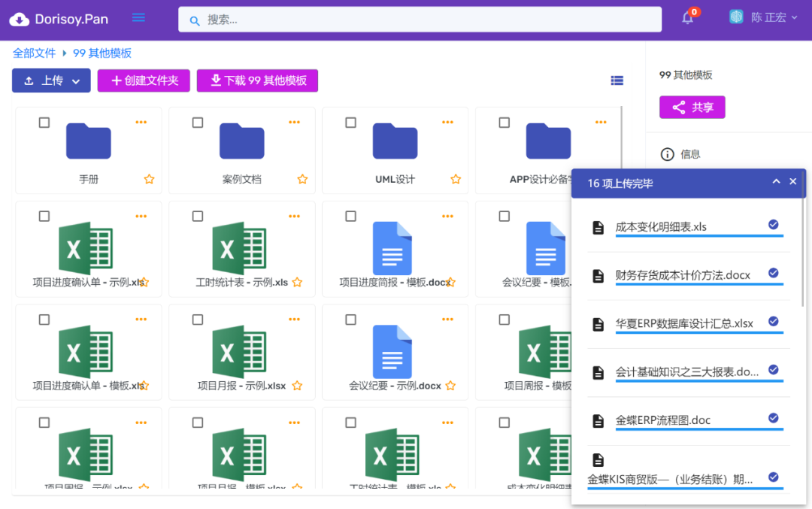
Task: Star 工时统计表 - 示例.xls file
Action: click(297, 282)
